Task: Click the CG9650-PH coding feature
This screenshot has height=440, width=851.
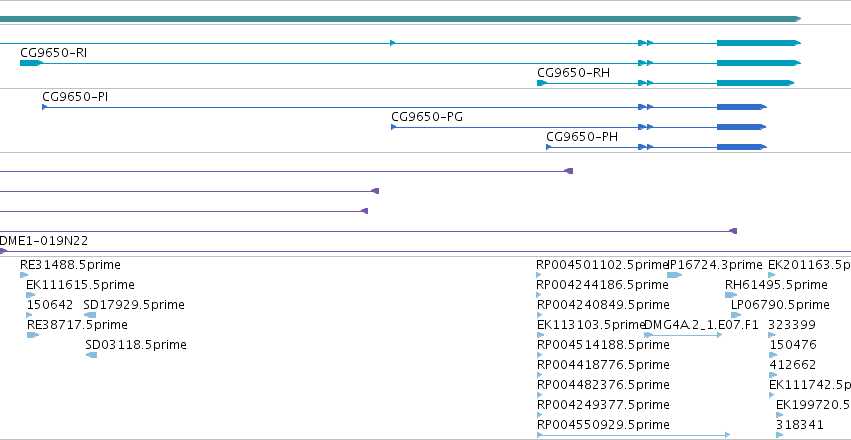Action: click(x=656, y=147)
